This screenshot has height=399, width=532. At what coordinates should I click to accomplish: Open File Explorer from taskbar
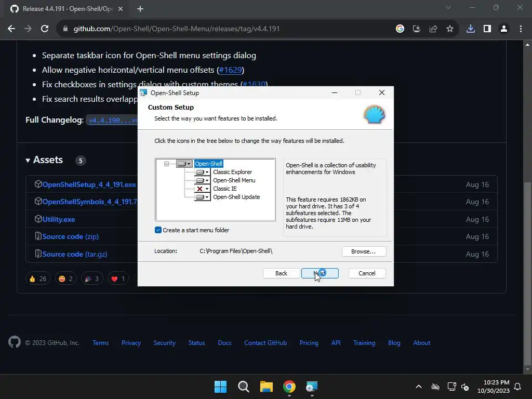pos(267,387)
